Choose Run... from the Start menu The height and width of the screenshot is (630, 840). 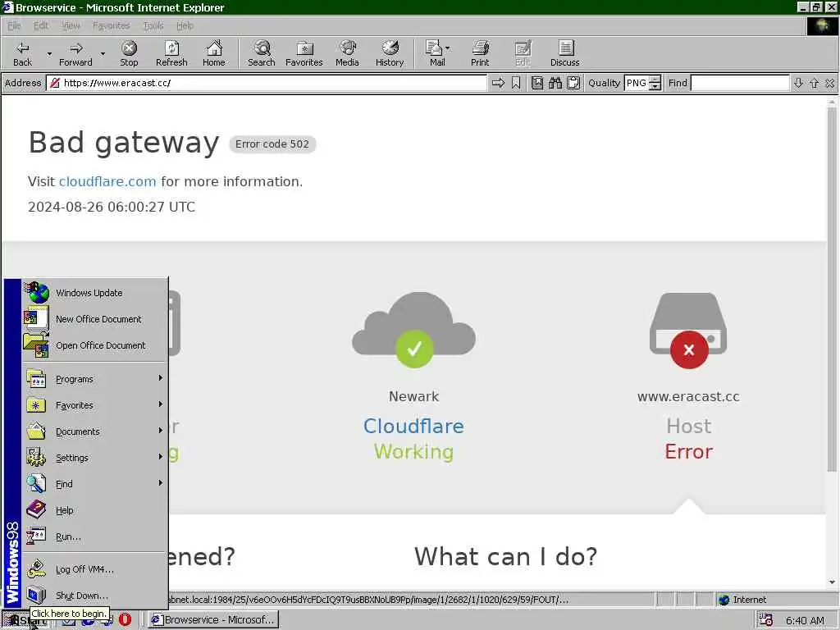(x=95, y=536)
